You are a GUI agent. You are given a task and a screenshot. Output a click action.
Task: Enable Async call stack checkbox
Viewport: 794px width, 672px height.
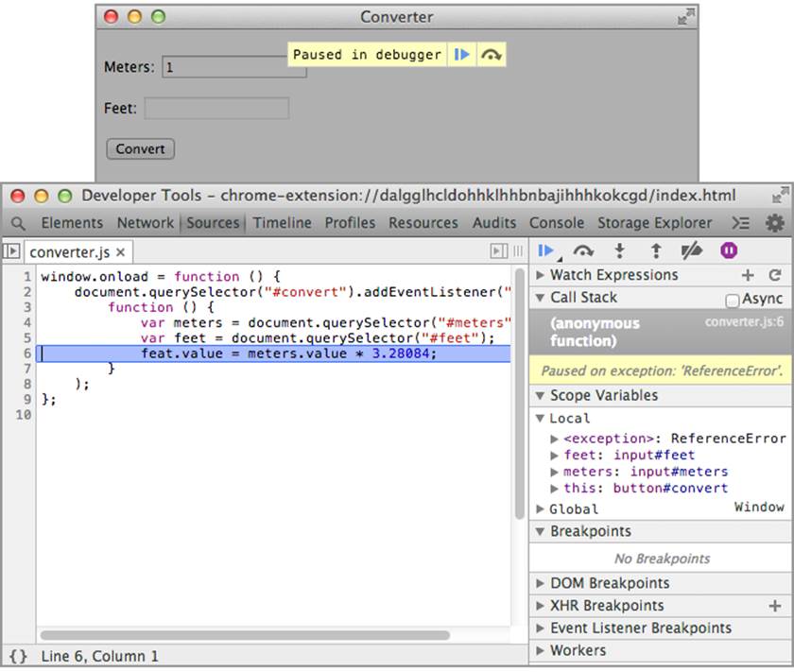732,301
